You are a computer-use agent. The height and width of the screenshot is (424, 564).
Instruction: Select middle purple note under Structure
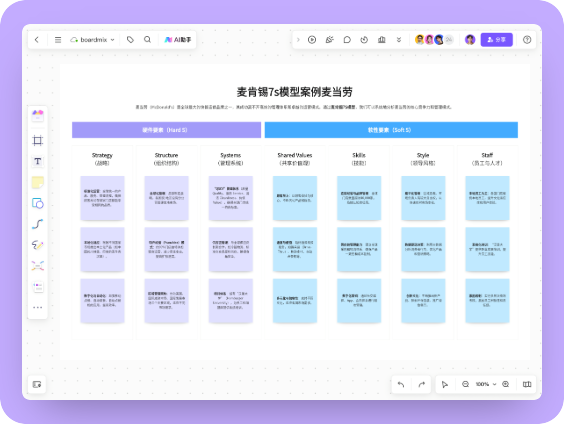(167, 249)
